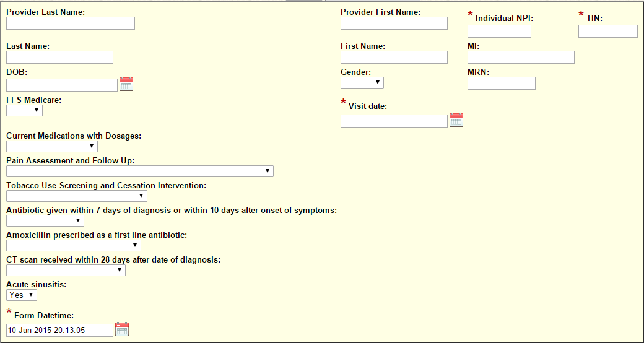This screenshot has height=343, width=644.
Task: Select the TIN input field
Action: click(608, 31)
